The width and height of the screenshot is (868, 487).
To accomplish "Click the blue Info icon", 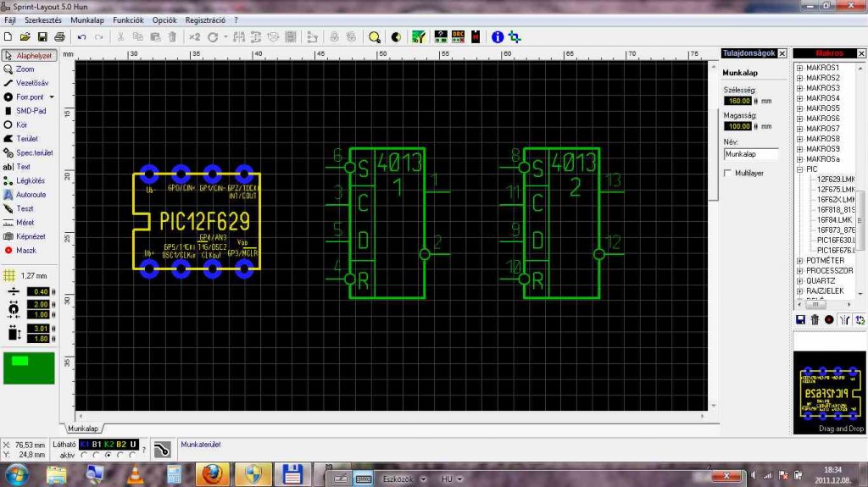I will click(x=498, y=37).
